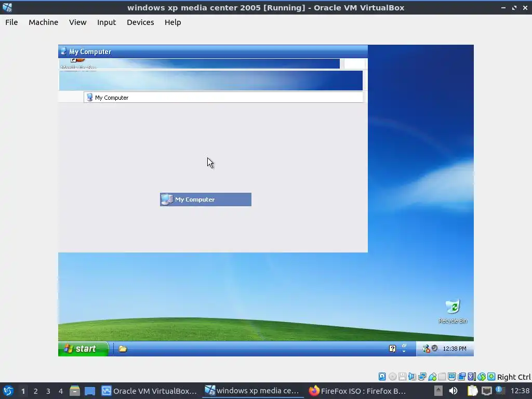Screen dimensions: 532x399
Task: Click the VirtualBox recording indicator
Action: pyautogui.click(x=461, y=377)
